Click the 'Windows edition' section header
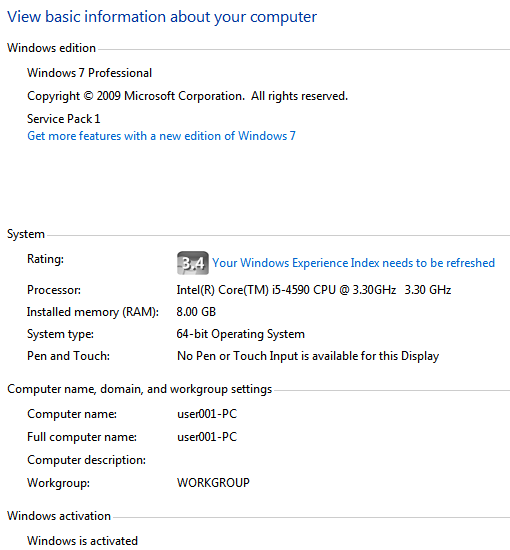The width and height of the screenshot is (510, 550). tap(51, 48)
